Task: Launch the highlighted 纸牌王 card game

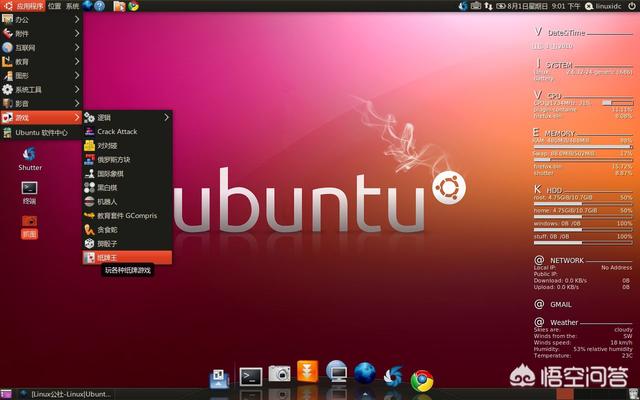Action: 127,258
